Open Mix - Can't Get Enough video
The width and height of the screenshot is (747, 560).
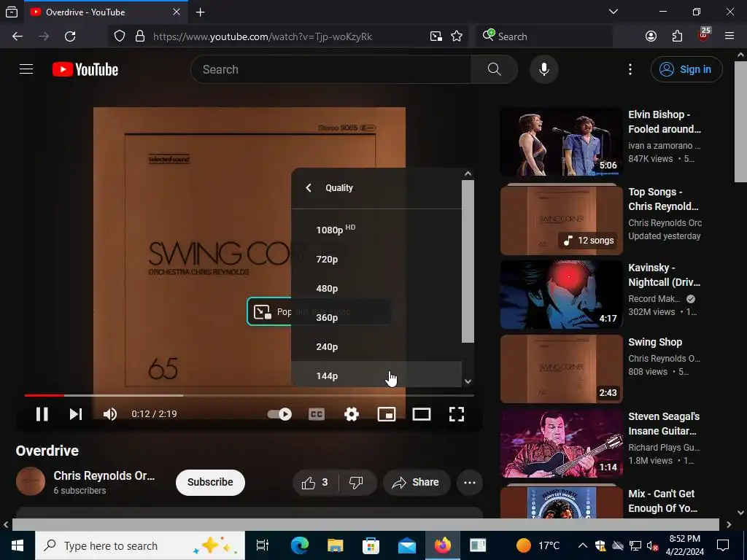(561, 502)
